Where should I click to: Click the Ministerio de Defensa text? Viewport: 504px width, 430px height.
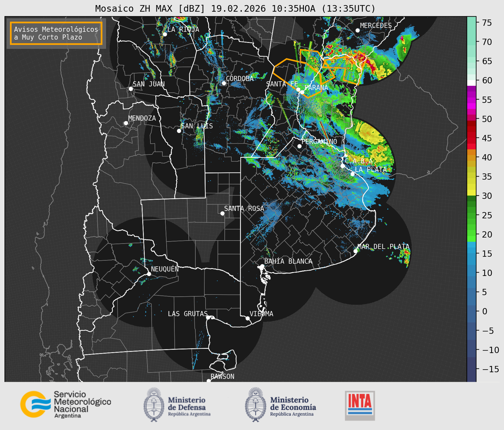189,406
